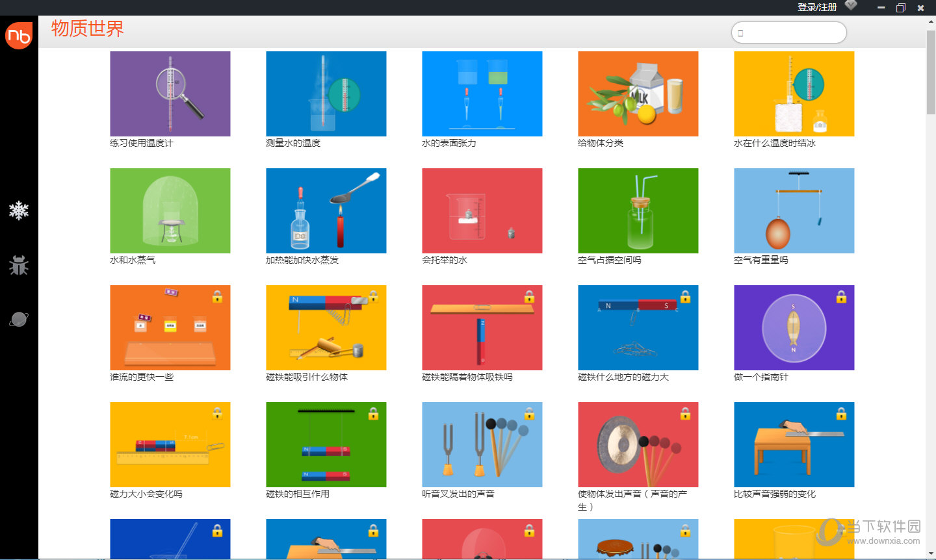The image size is (936, 560).
Task: Click the diamond icon beside 登录/注册
Action: pos(851,6)
